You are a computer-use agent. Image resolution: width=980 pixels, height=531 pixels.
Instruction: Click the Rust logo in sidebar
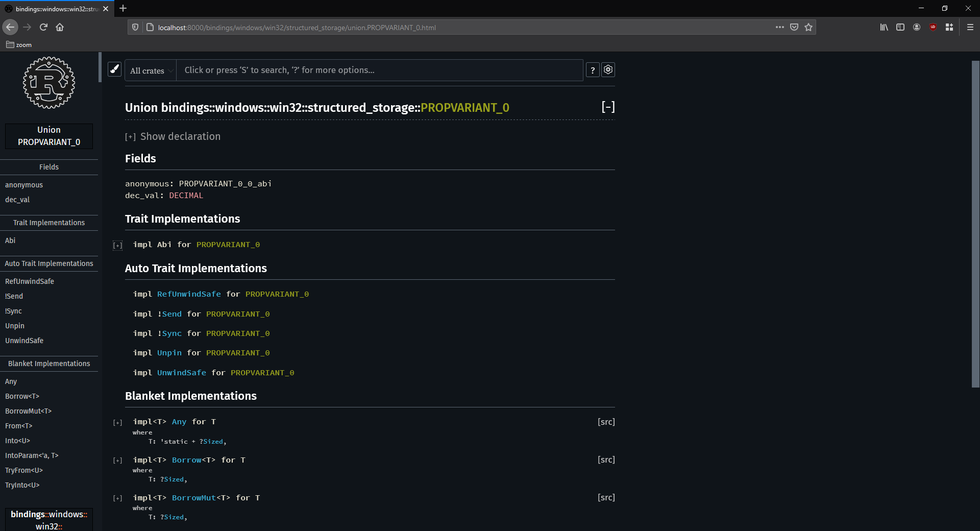point(49,83)
